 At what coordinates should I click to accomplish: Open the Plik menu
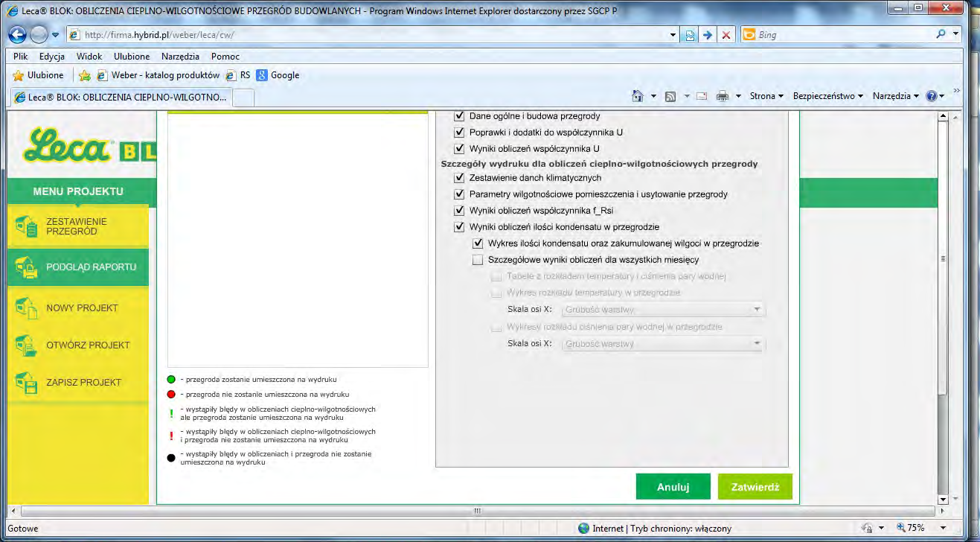tap(21, 57)
